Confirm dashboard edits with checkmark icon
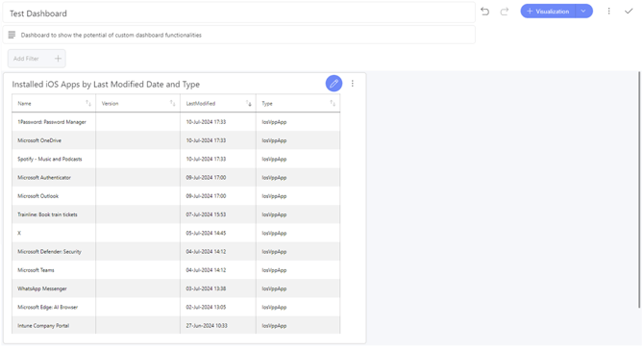Viewport: 644px width, 351px height. tap(629, 12)
